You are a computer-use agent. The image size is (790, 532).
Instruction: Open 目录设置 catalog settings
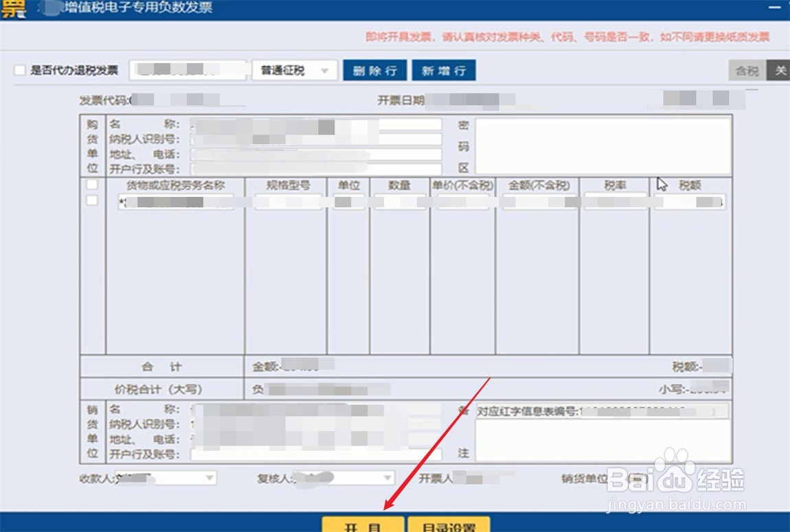pyautogui.click(x=448, y=524)
